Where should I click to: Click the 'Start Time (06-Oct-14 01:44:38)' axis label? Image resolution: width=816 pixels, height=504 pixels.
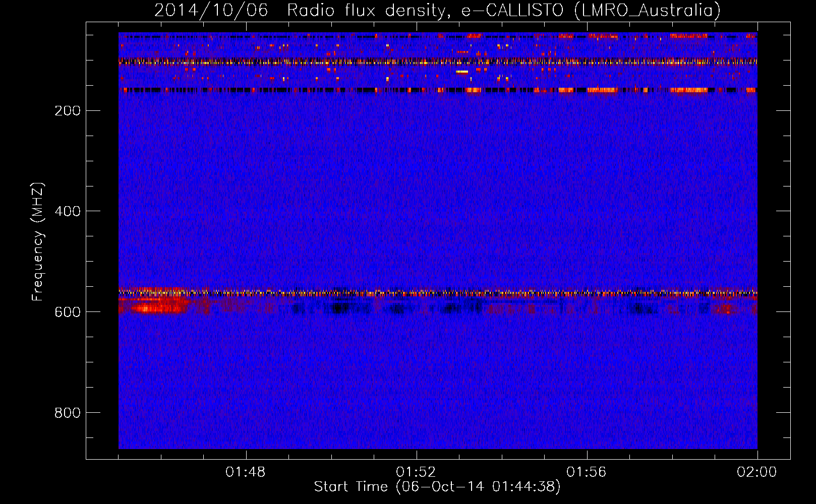437,487
